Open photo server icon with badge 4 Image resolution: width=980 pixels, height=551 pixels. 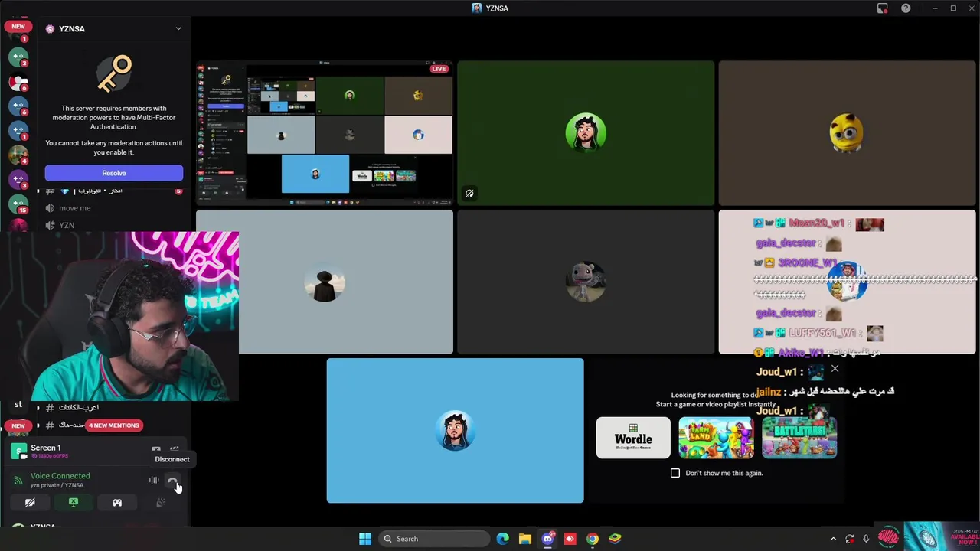click(18, 155)
